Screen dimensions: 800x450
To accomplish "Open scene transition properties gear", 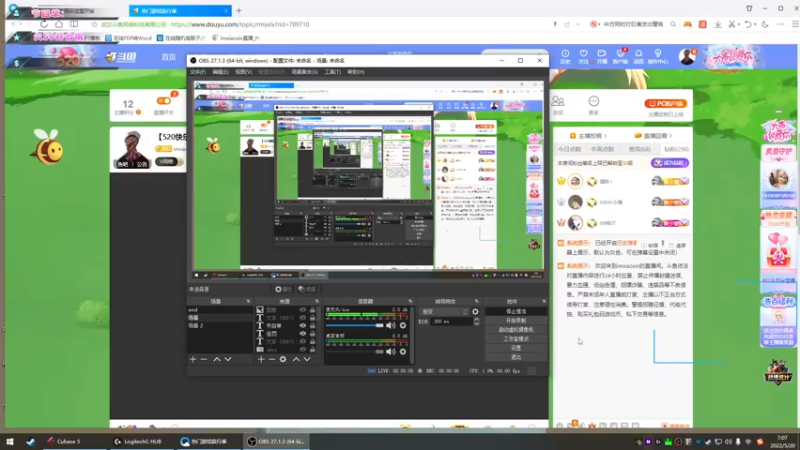I will click(476, 312).
